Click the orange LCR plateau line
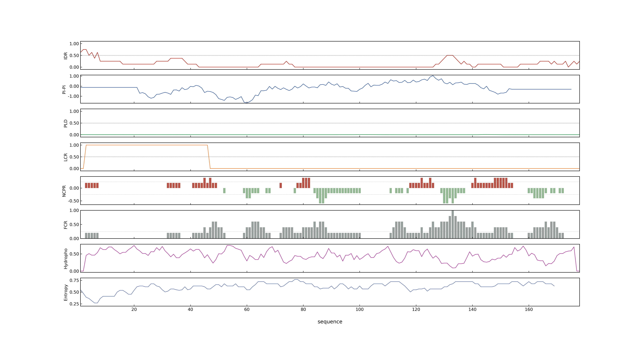 tap(147, 145)
